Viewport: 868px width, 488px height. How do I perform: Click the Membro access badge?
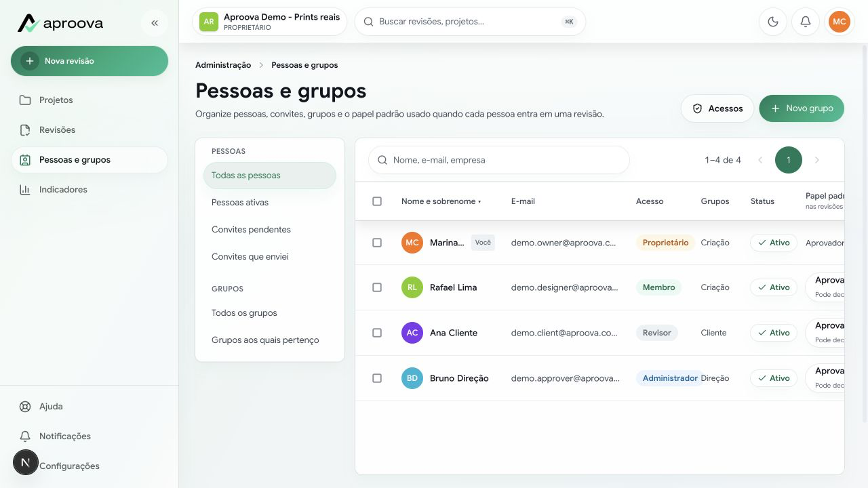[658, 287]
